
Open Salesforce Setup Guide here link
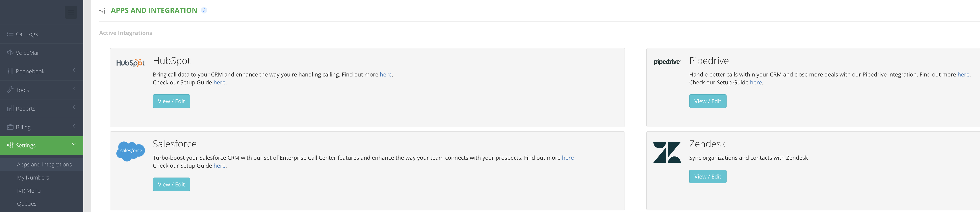pos(219,166)
